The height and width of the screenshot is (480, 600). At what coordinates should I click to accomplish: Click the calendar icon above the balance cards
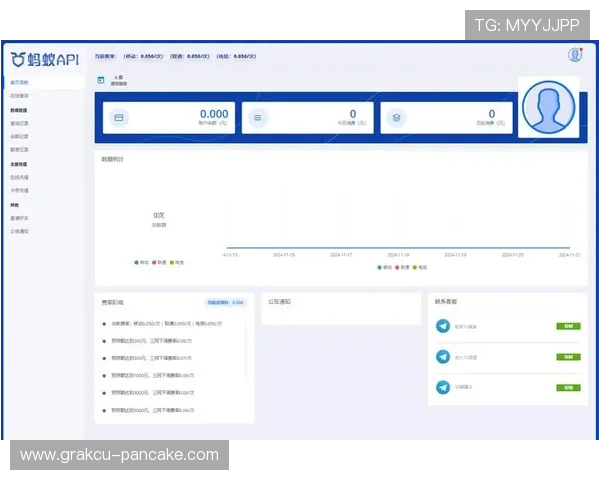tap(101, 79)
